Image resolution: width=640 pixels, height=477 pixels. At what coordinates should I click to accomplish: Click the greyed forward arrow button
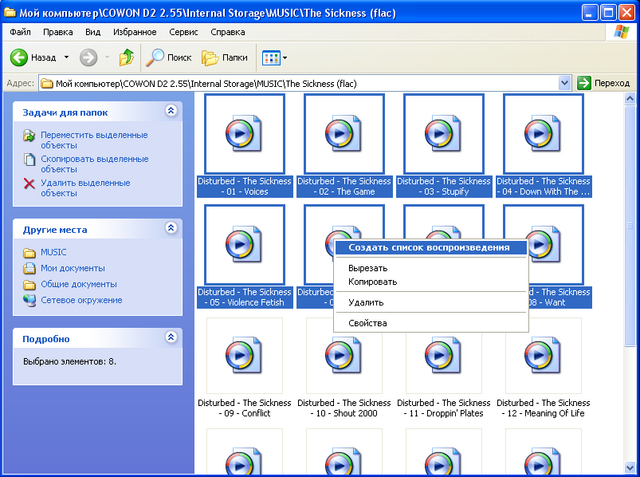pos(88,58)
